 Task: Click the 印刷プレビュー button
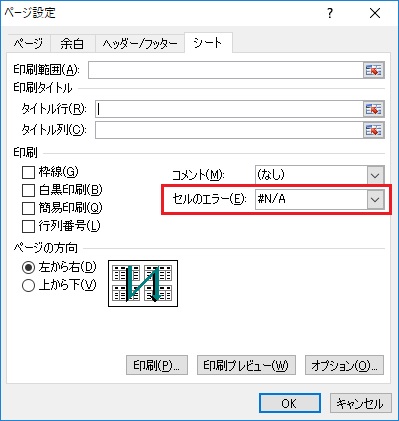point(246,366)
